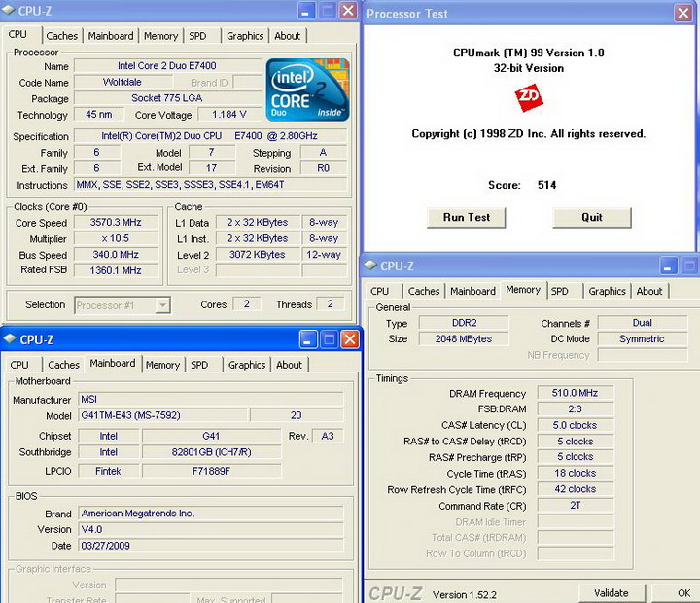Maximize the Mainboard CPU-Z window
Image resolution: width=700 pixels, height=603 pixels.
(329, 339)
